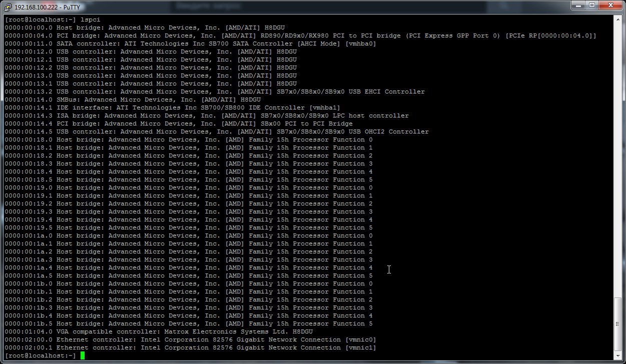Image resolution: width=626 pixels, height=364 pixels.
Task: Click the 0000:00:13.0 USB controller line
Action: (151, 75)
